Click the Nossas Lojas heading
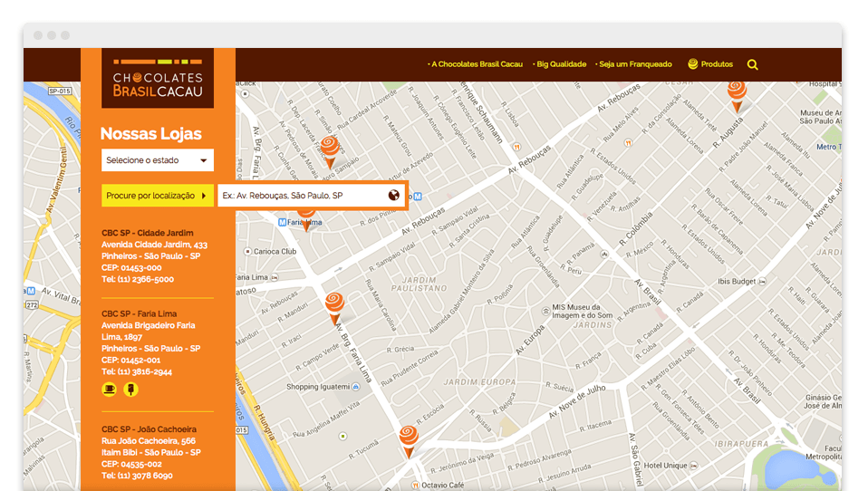Image resolution: width=868 pixels, height=491 pixels. click(x=150, y=133)
